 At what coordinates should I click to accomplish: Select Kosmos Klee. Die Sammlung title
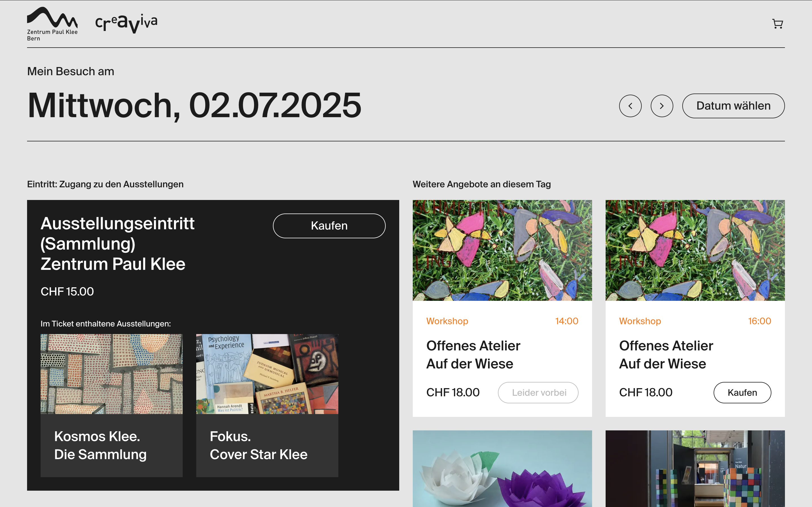[x=100, y=445]
